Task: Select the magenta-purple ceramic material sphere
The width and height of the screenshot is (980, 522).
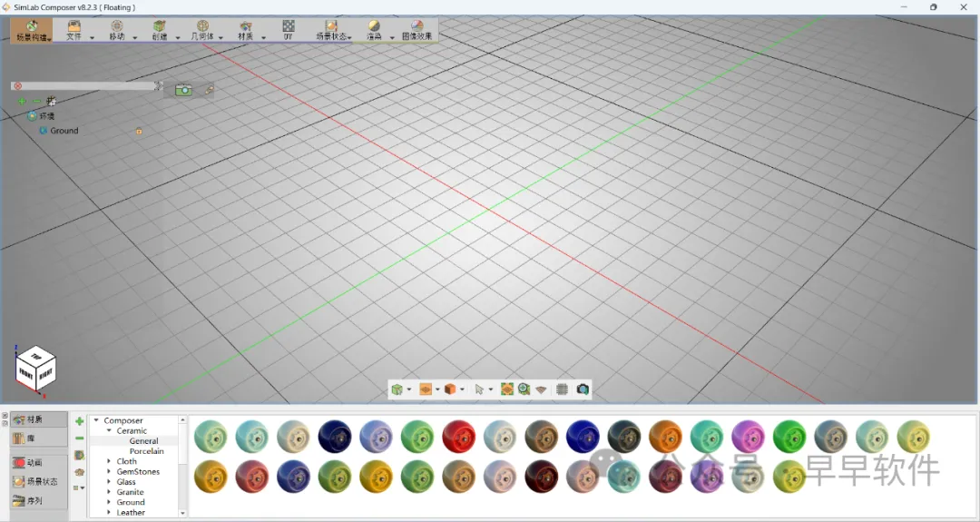Action: point(748,437)
